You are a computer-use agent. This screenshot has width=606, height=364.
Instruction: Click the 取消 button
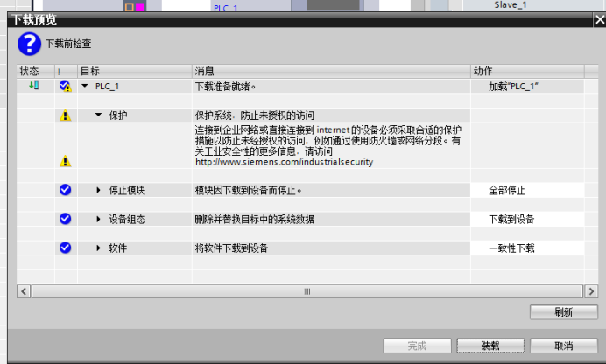(x=563, y=346)
